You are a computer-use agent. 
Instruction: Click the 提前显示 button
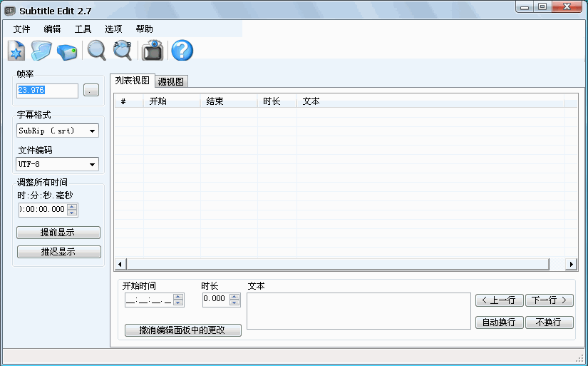[x=58, y=233]
